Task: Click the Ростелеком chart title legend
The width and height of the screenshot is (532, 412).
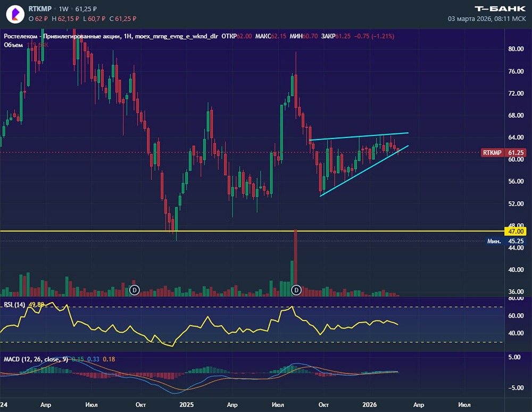Action: coord(111,36)
